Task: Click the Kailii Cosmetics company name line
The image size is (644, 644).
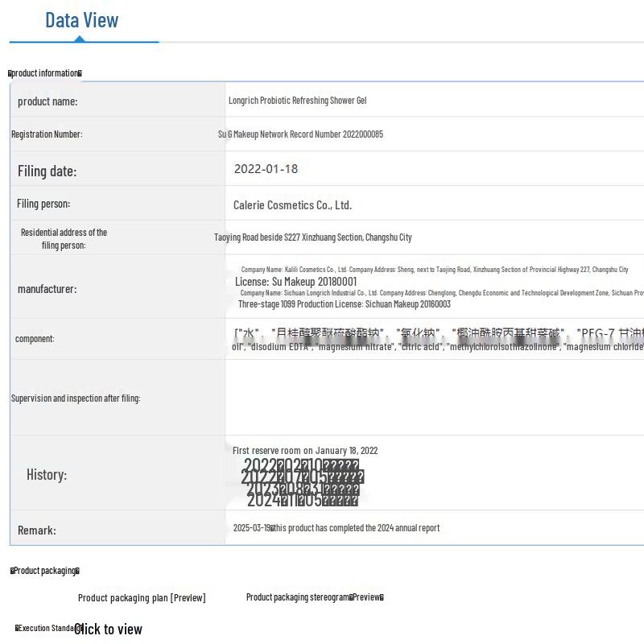Action: coord(435,270)
